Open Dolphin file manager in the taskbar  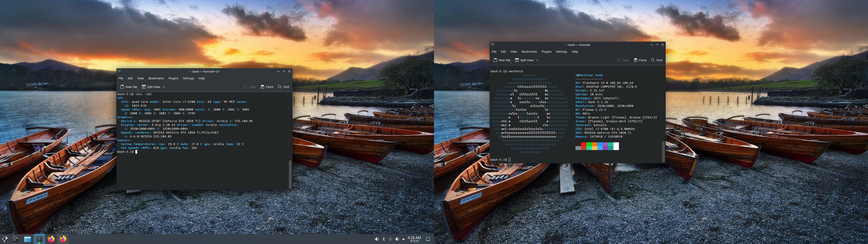click(28, 239)
